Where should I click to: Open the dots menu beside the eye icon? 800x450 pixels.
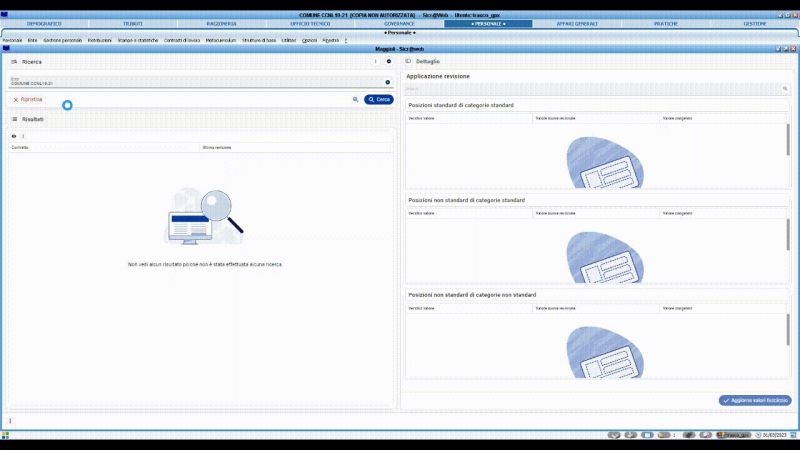coord(23,136)
